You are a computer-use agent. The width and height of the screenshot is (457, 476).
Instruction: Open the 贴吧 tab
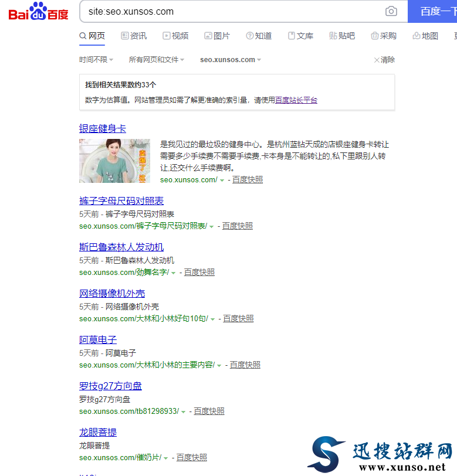click(342, 36)
